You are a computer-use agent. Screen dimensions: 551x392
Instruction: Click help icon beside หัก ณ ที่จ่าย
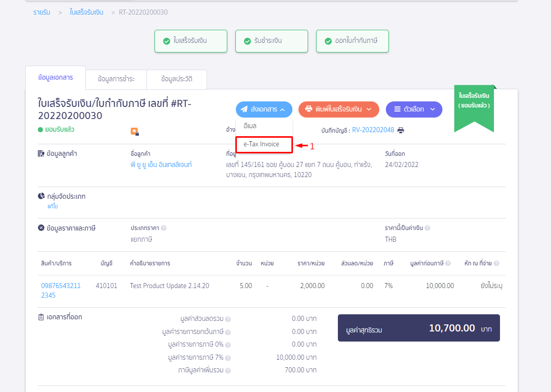click(496, 263)
